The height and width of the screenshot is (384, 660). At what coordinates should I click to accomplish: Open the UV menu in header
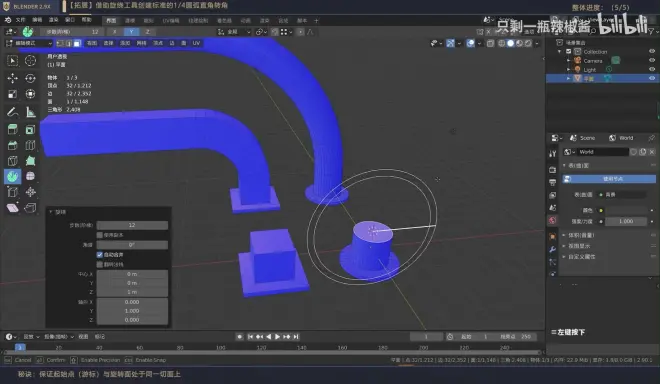[196, 43]
